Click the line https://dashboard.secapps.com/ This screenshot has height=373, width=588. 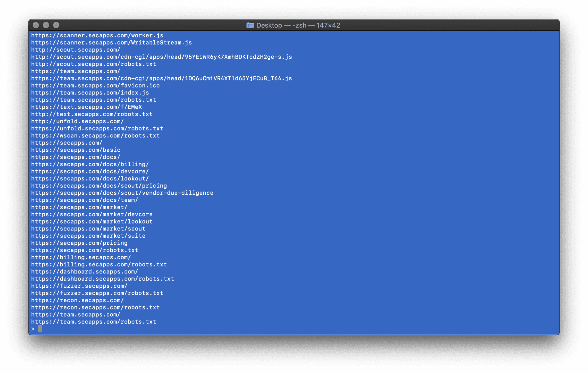pos(85,272)
